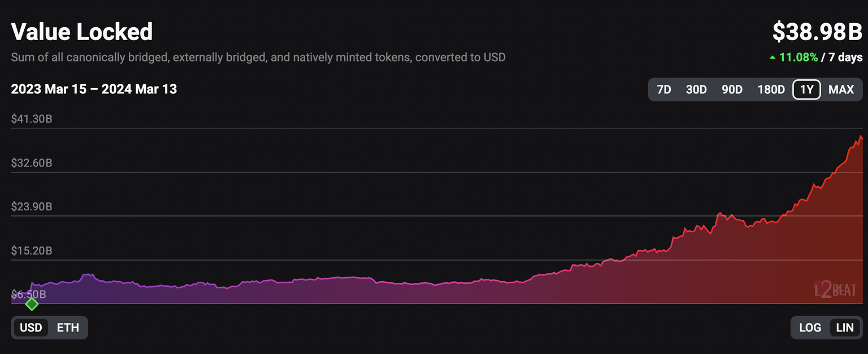Click the $38.98B total value

click(x=817, y=33)
